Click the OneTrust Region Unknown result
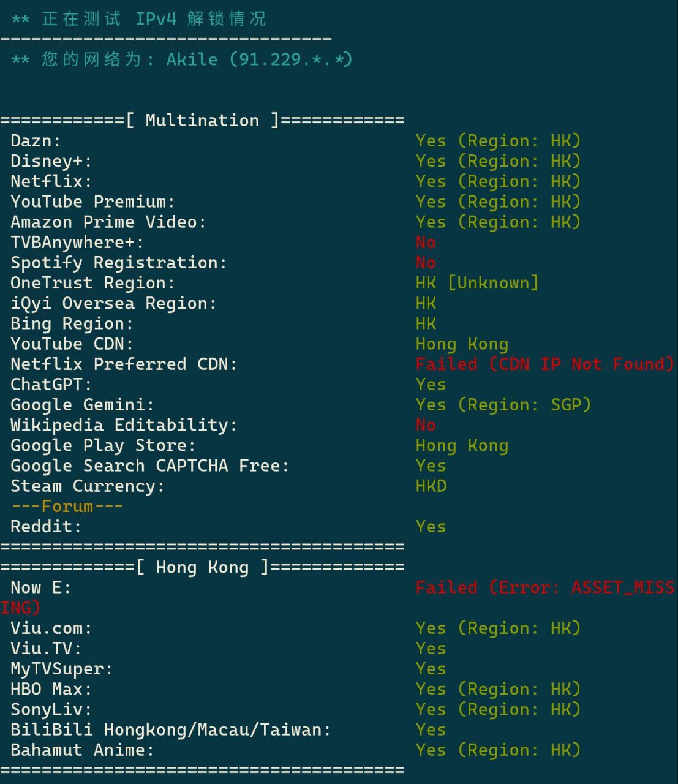The width and height of the screenshot is (678, 784). pos(477,283)
